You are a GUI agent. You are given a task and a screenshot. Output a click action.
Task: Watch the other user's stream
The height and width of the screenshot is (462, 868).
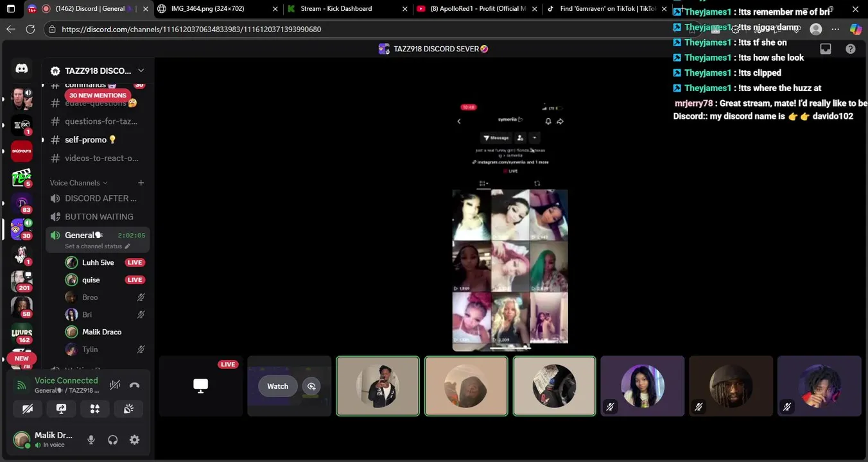coord(277,386)
